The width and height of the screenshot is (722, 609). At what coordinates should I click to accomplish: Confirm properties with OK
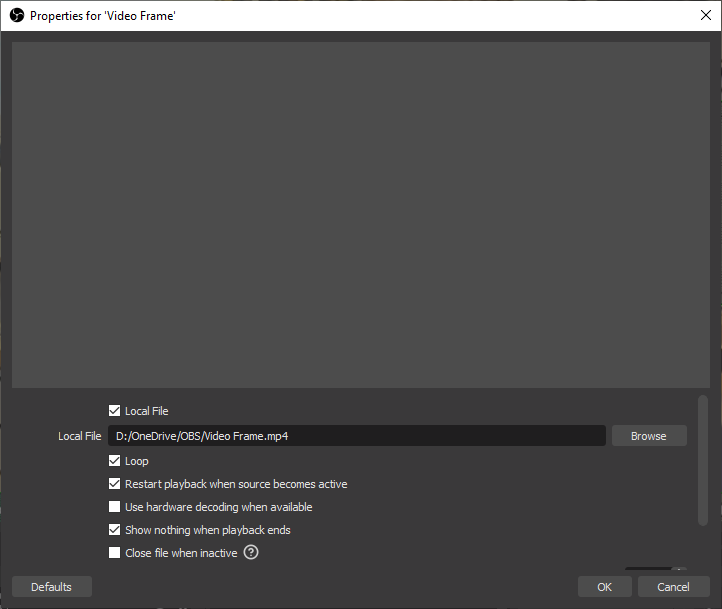605,586
